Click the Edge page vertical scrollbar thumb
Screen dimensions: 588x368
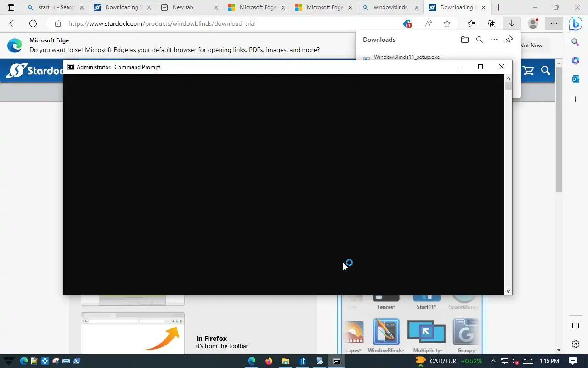point(559,129)
